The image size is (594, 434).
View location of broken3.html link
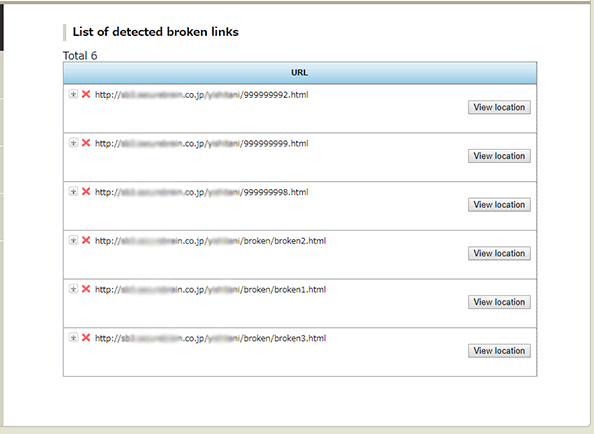pyautogui.click(x=499, y=351)
